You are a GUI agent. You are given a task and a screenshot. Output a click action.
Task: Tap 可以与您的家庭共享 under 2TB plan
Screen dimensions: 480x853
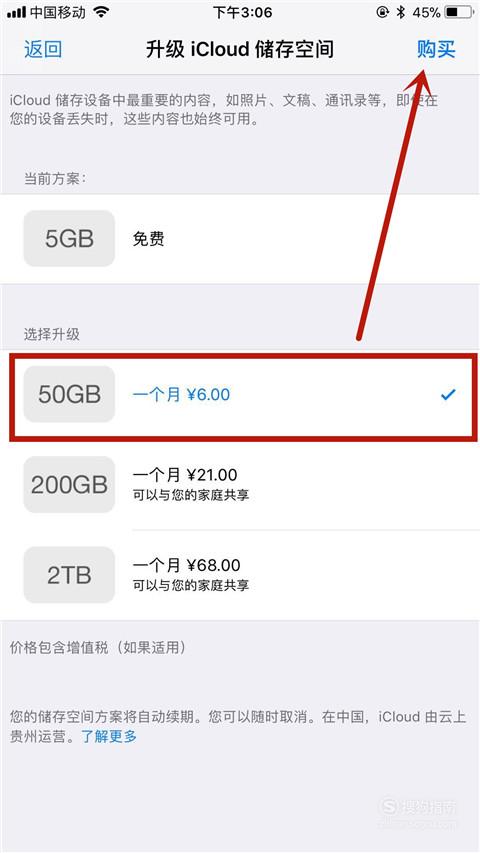(190, 585)
